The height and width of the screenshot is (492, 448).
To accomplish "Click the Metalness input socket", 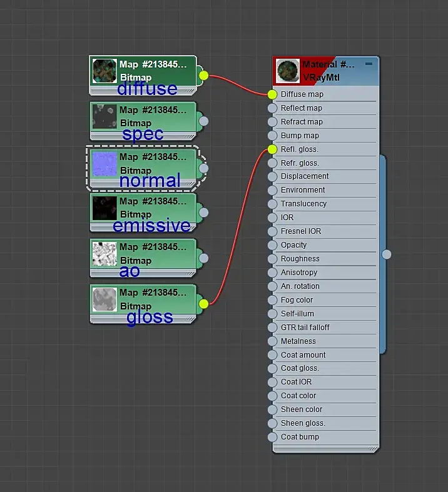I will 273,341.
